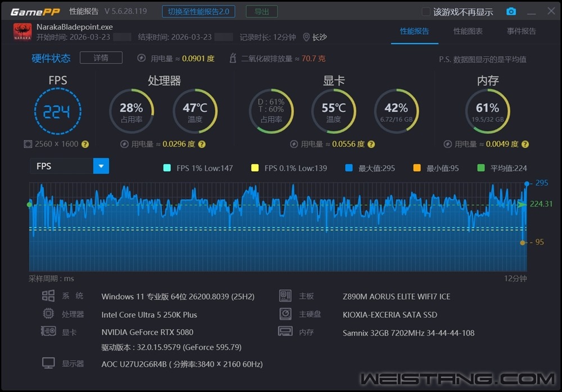Click help icon beside GPU power 0.0556 度
This screenshot has width=562, height=392.
click(x=371, y=144)
